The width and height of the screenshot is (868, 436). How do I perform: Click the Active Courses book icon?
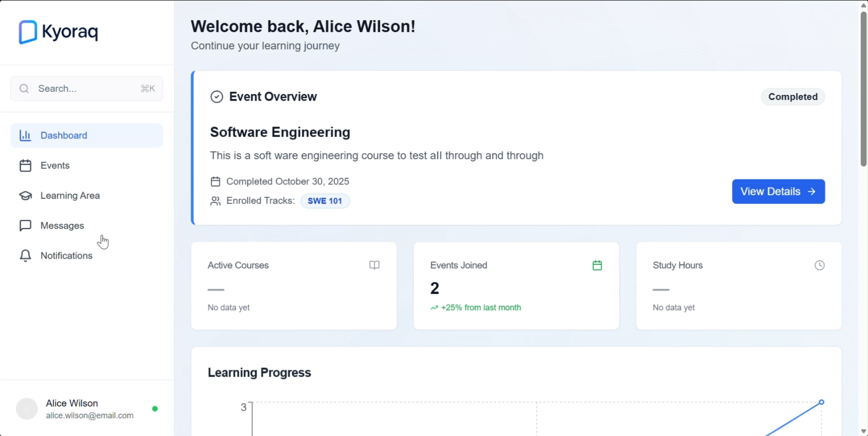tap(374, 265)
